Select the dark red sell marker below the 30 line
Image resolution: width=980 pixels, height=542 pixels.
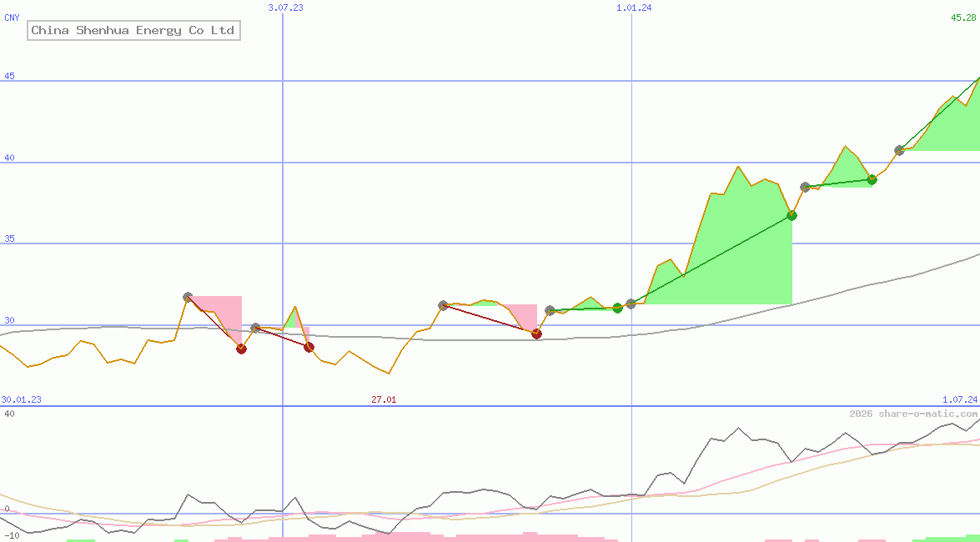(242, 349)
